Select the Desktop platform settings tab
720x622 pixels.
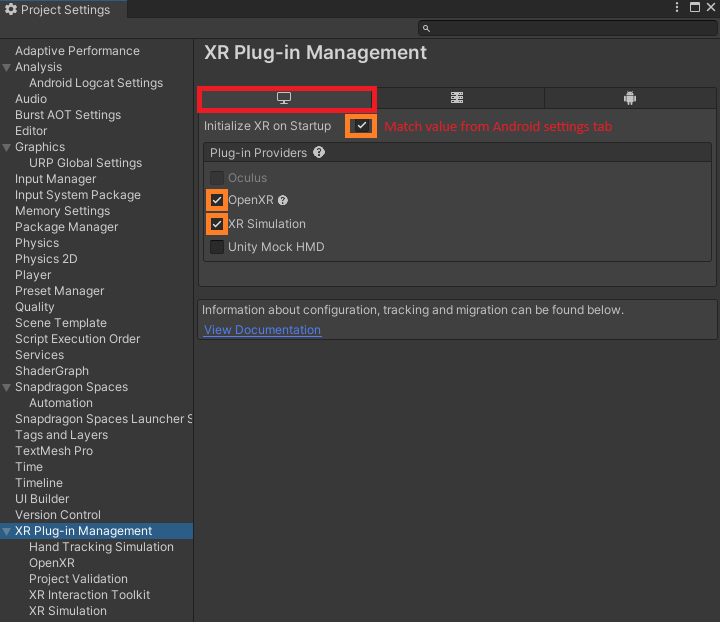point(286,98)
